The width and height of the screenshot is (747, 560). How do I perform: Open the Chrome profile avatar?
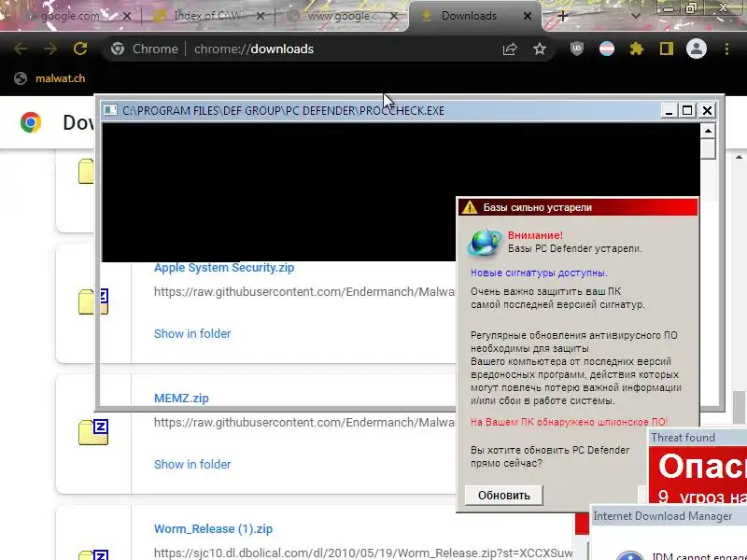click(696, 49)
